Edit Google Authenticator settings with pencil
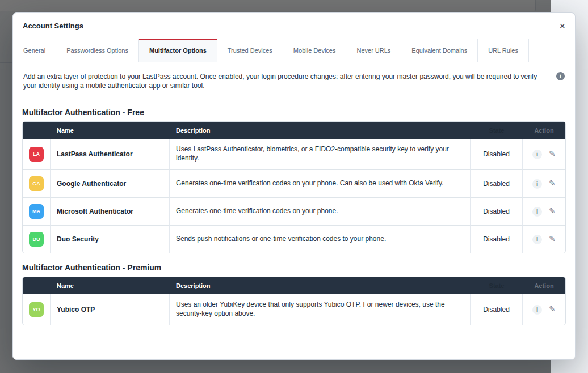Image resolution: width=588 pixels, height=373 pixels. pos(552,183)
